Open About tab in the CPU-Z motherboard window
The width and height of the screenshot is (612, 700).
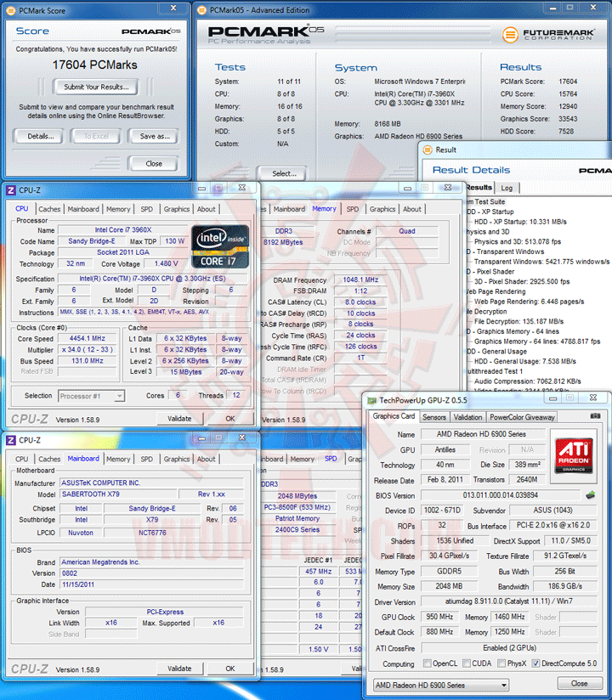click(x=206, y=459)
